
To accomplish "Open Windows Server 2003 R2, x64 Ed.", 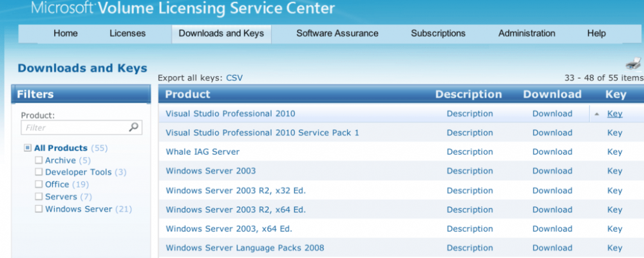I will 235,210.
